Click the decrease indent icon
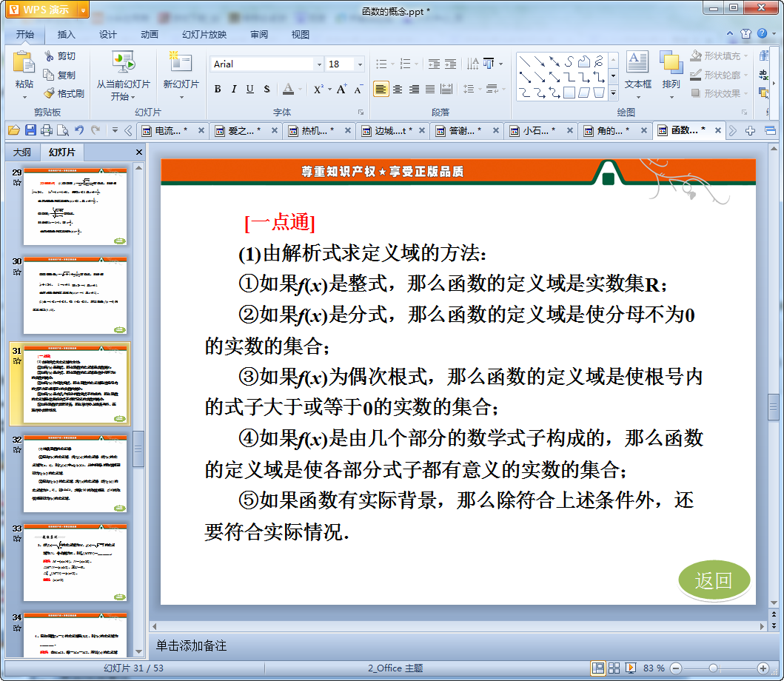Screen dimensions: 784x681 [434, 64]
